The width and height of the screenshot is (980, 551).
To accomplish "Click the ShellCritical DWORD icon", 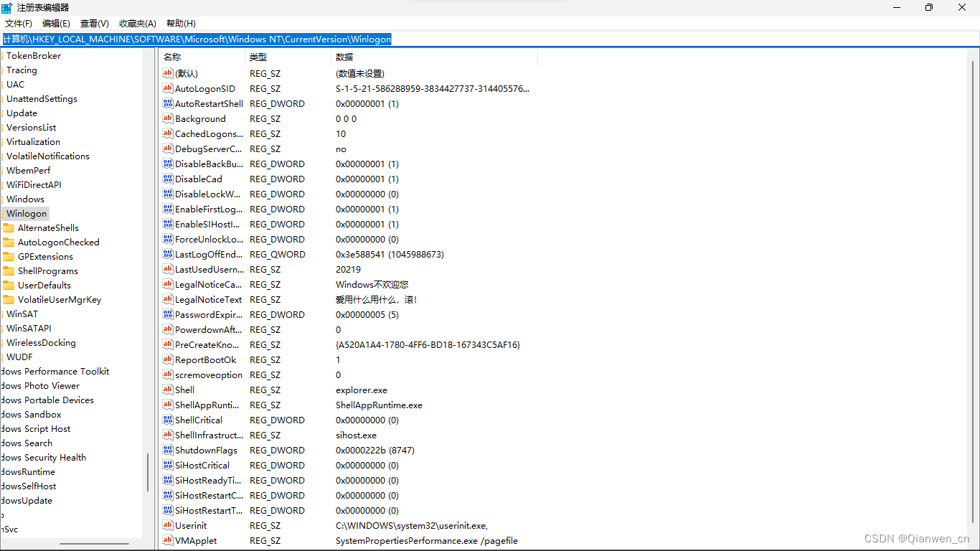I will (x=168, y=420).
